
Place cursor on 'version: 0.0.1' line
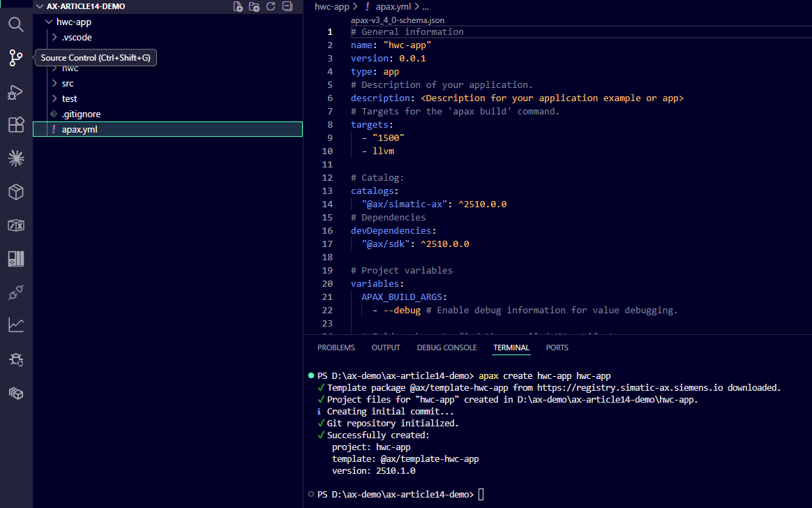[x=389, y=58]
